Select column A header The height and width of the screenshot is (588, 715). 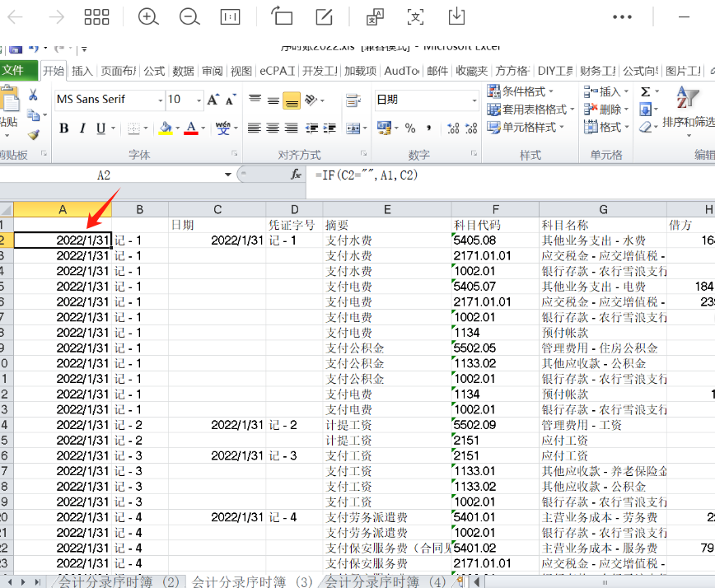(x=63, y=210)
